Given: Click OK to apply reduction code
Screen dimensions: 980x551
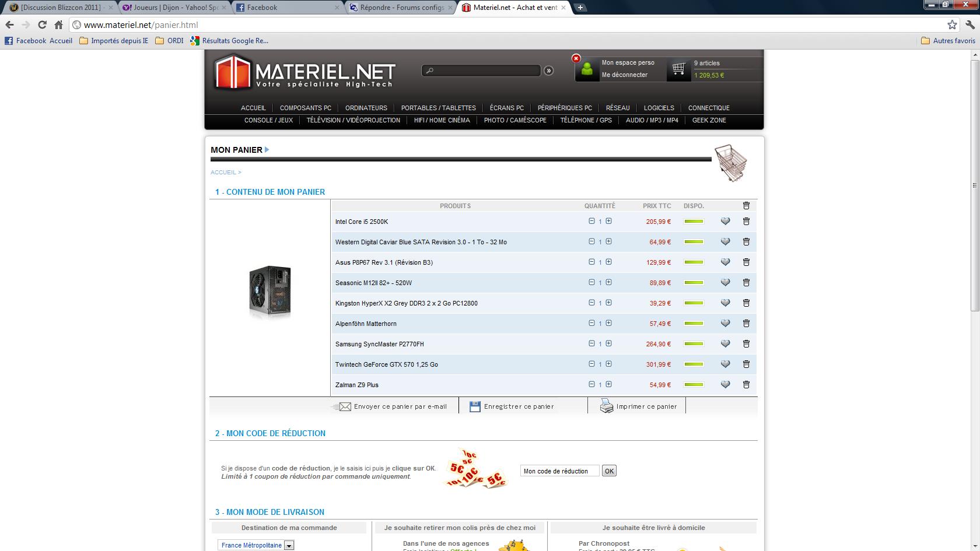Looking at the screenshot, I should 609,471.
